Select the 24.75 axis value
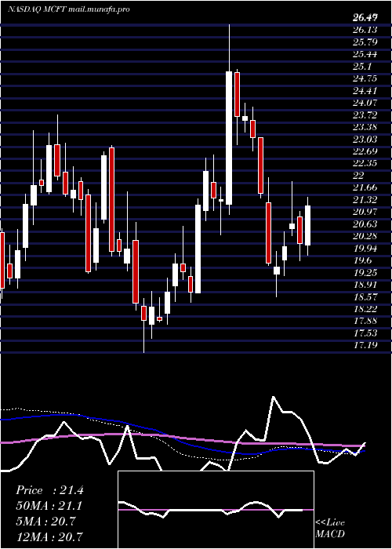 [365, 78]
